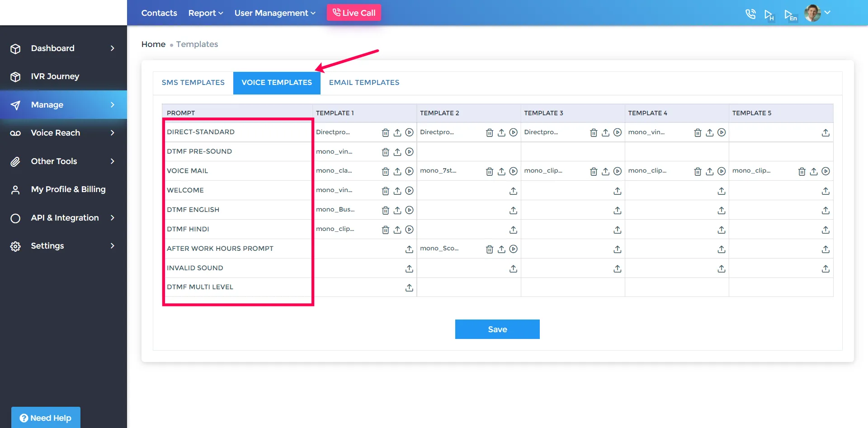Screen dimensions: 868x428
Task: Save the voice templates
Action: tap(497, 329)
